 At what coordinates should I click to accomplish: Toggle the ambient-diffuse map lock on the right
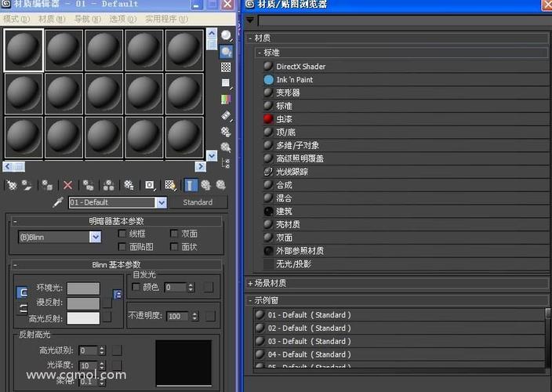click(x=118, y=294)
